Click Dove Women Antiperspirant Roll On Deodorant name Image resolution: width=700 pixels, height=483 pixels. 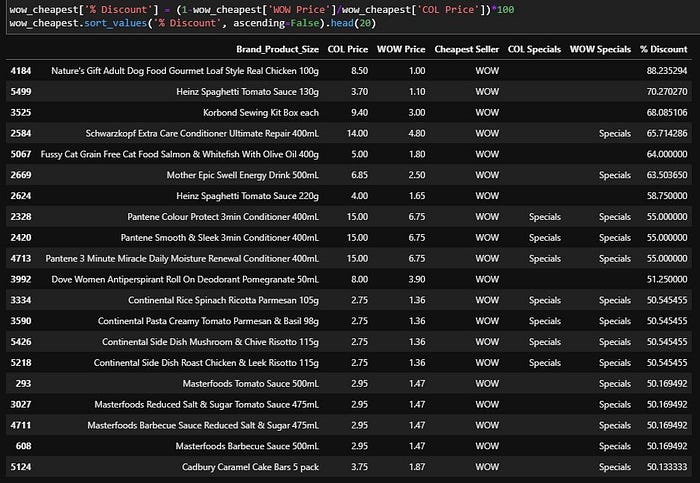[x=185, y=279]
